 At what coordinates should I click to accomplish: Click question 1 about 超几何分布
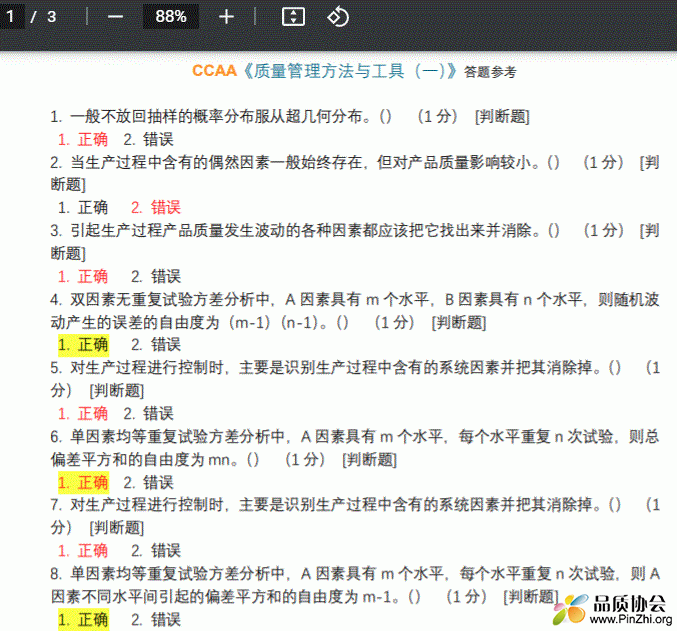tap(290, 117)
